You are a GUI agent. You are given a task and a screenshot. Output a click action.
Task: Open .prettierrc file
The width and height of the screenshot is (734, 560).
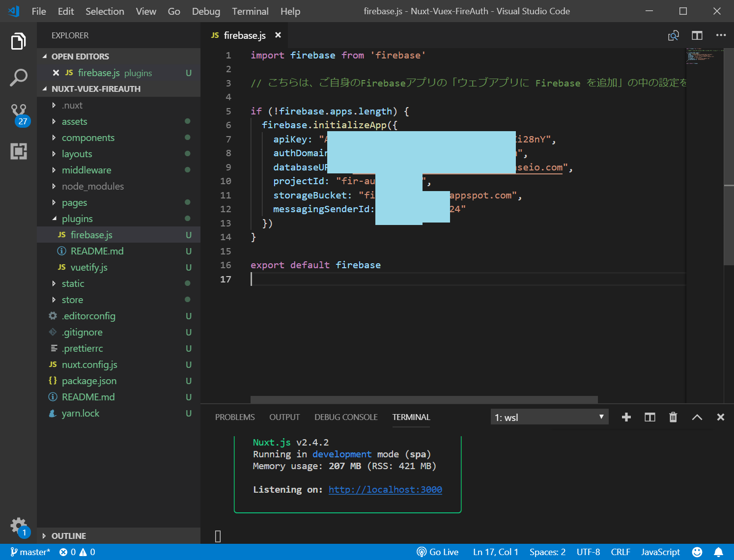(x=118, y=348)
